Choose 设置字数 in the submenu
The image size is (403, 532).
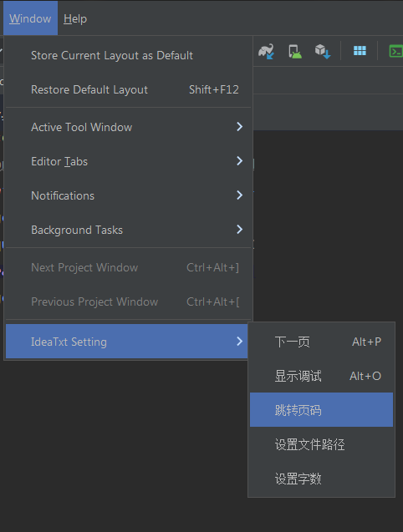pos(321,479)
